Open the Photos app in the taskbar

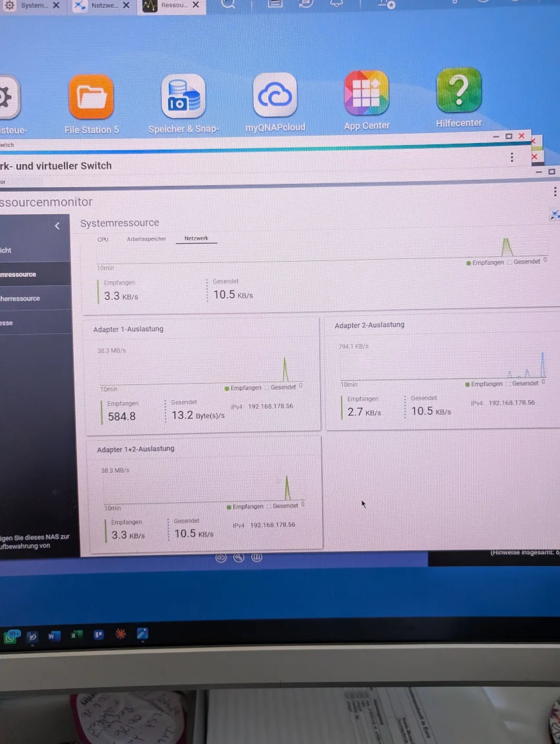pyautogui.click(x=143, y=633)
